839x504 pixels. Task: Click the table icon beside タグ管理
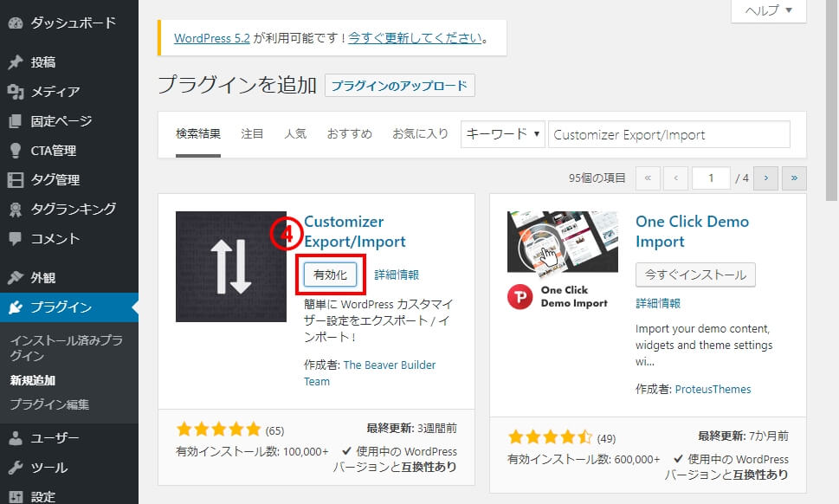[16, 180]
